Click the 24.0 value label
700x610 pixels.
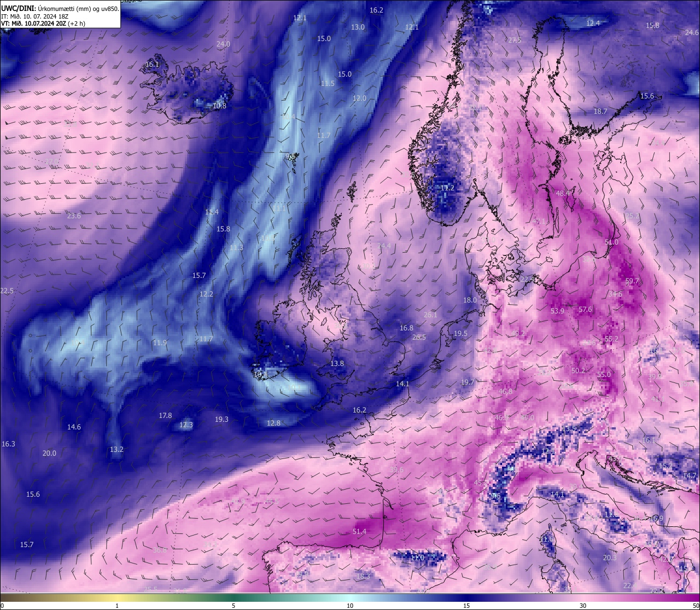223,44
